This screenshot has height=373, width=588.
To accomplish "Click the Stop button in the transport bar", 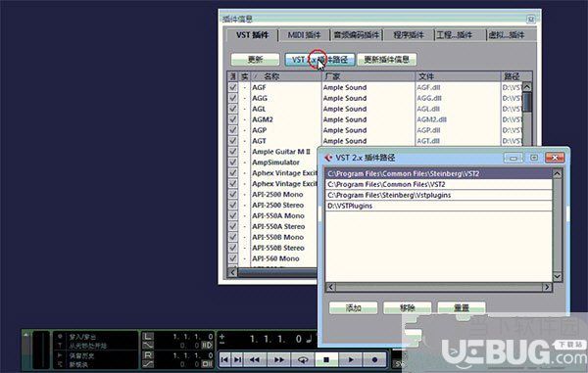I will [326, 359].
